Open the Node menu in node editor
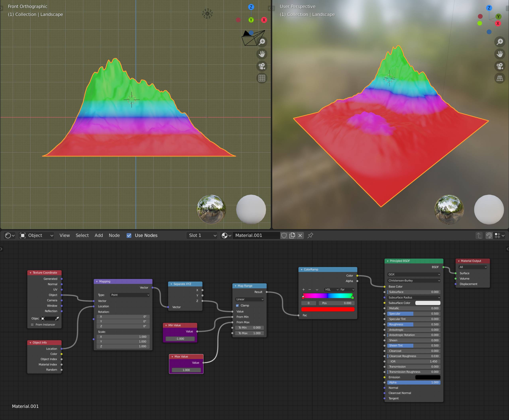Image resolution: width=509 pixels, height=420 pixels. tap(114, 236)
